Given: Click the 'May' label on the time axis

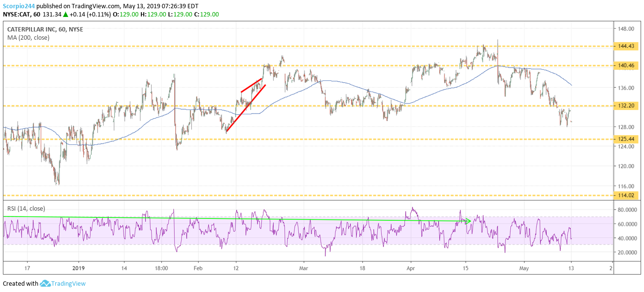Looking at the screenshot, I should point(525,268).
